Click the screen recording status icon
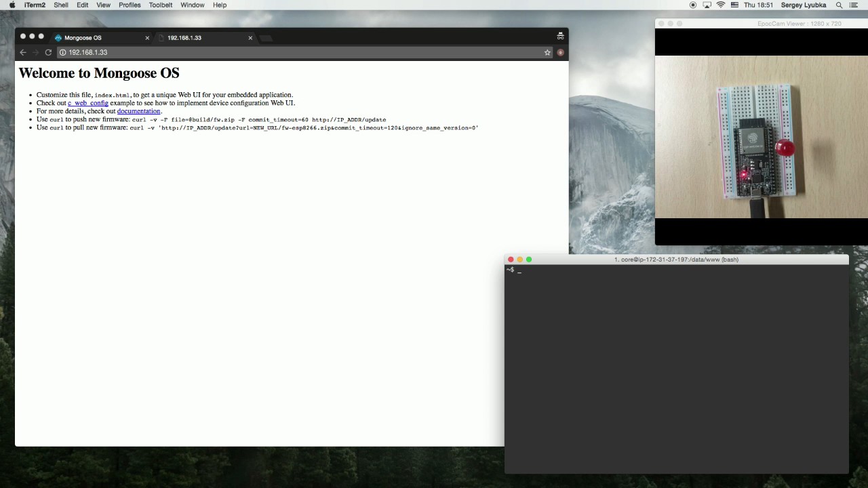The image size is (868, 488). [693, 5]
